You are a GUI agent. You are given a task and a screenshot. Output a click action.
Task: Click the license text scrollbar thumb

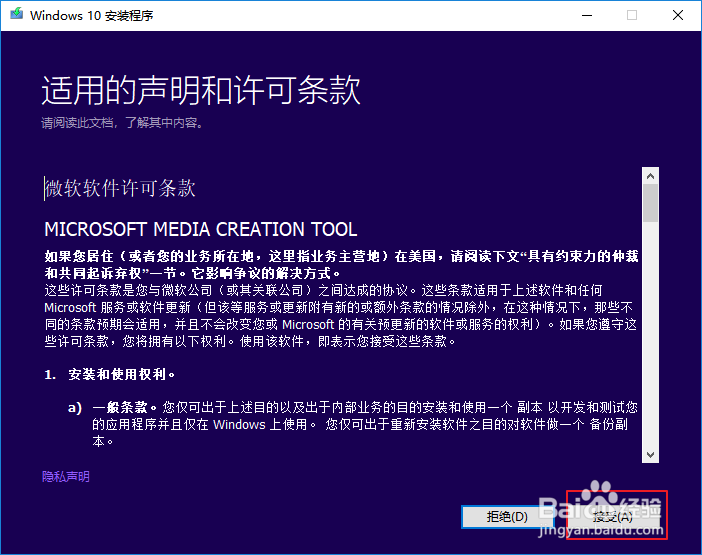[651, 204]
